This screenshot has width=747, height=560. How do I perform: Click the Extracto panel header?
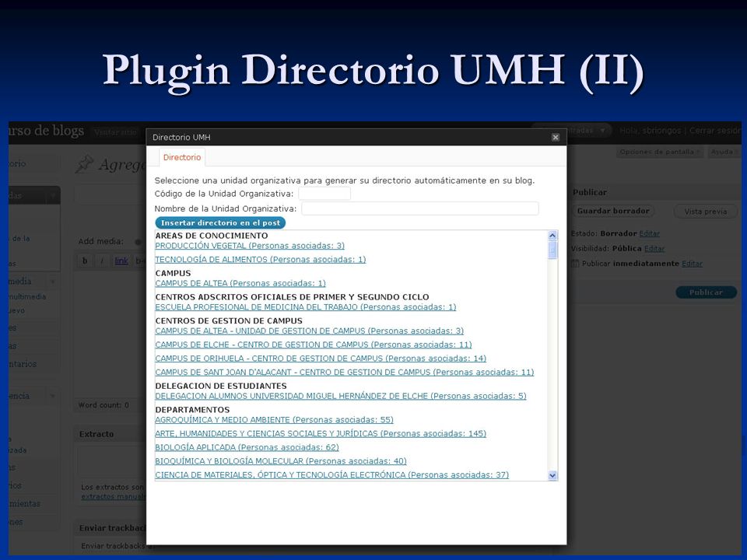[x=110, y=434]
